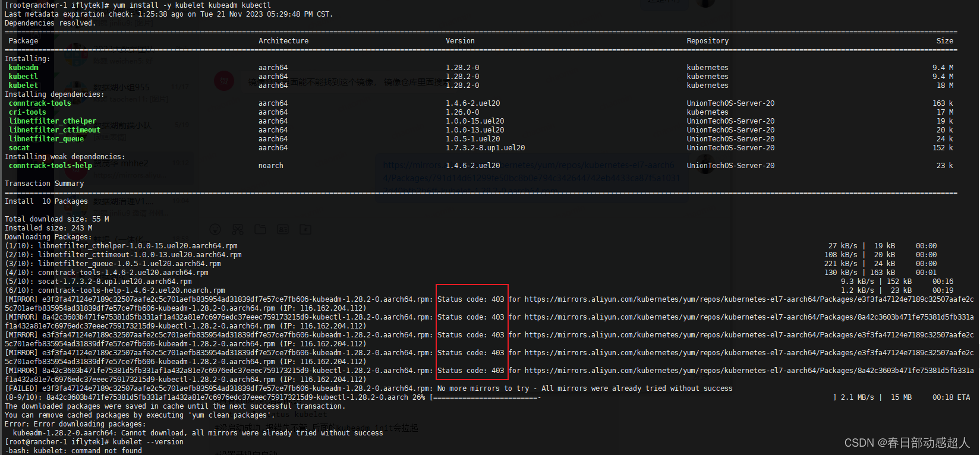Click the 'kubelet --version' command
The height and width of the screenshot is (455, 980).
tap(148, 441)
